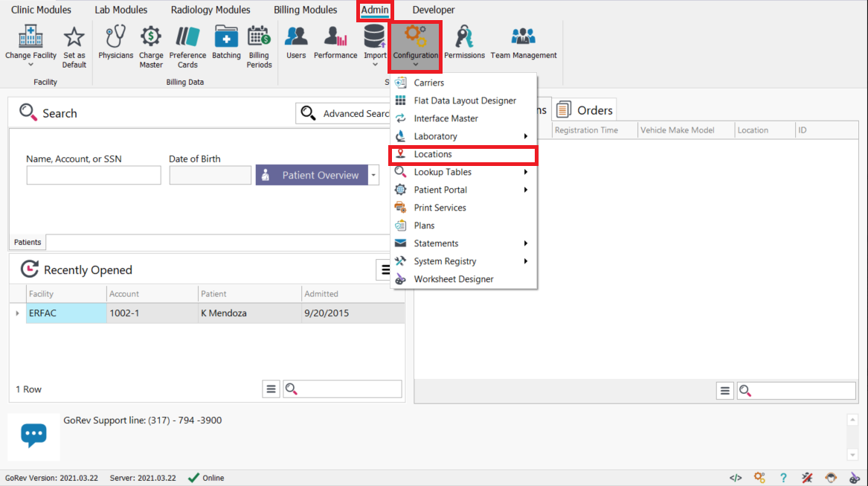Select the ERFAC row in Recently Opened
The height and width of the screenshot is (486, 868).
point(65,313)
